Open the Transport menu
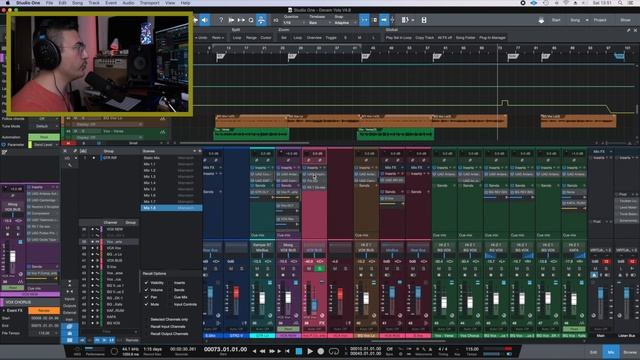This screenshot has width=640, height=360. tap(149, 3)
